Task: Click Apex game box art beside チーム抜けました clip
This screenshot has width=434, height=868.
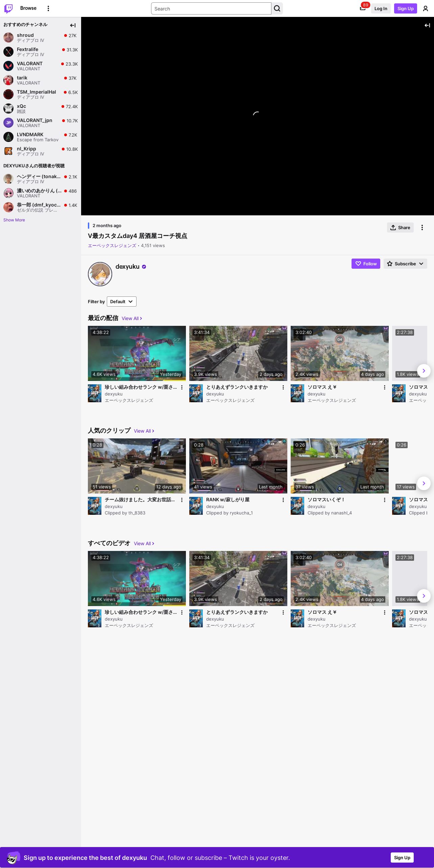Action: point(95,506)
